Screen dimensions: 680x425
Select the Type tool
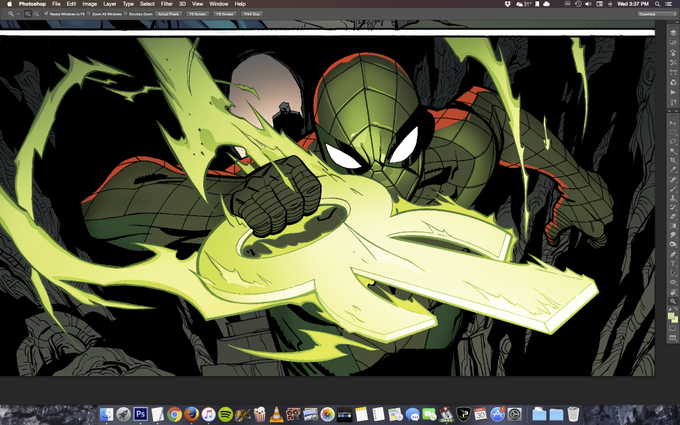[673, 263]
